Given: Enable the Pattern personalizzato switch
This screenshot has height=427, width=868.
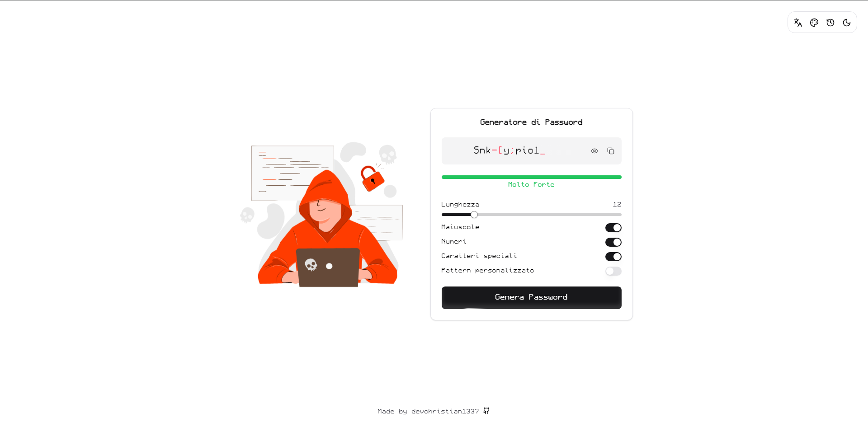Looking at the screenshot, I should (x=613, y=271).
